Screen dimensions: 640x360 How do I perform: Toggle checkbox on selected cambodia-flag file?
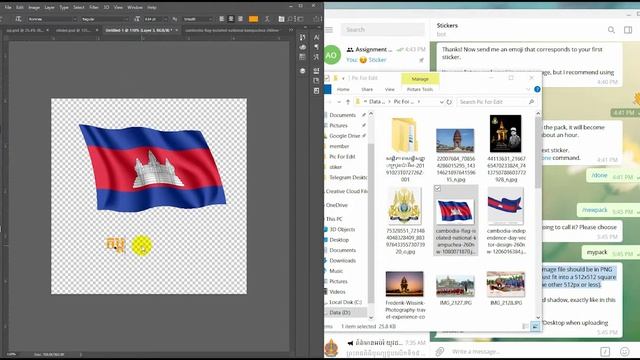[438, 189]
